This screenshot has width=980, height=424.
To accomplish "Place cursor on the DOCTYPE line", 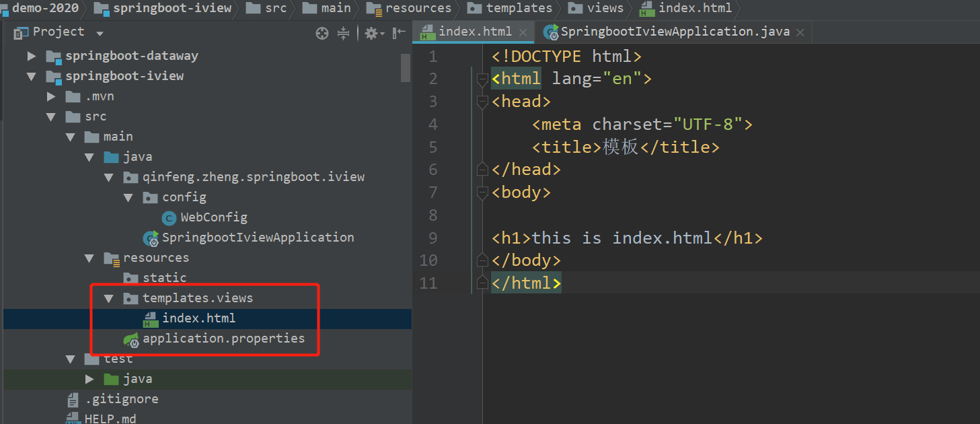I will pos(566,57).
